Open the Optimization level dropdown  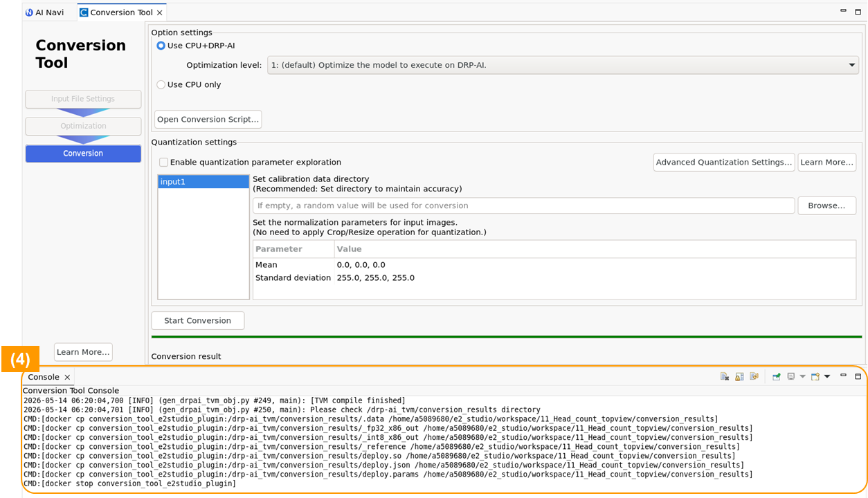click(x=563, y=65)
